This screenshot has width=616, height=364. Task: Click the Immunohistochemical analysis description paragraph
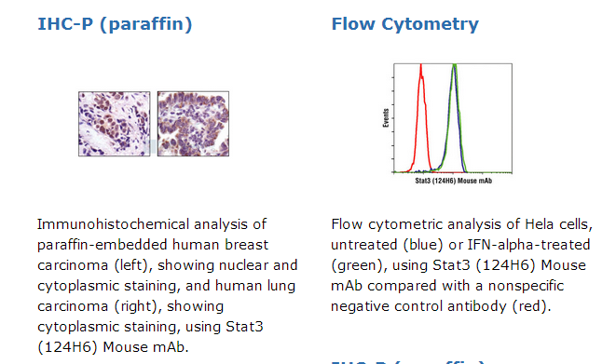(168, 286)
